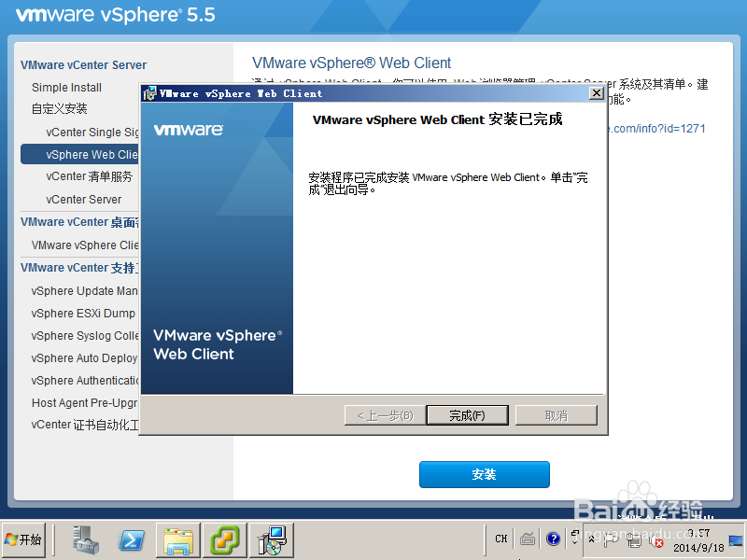Open the on-screen keyboard tray icon
This screenshot has width=747, height=560.
coord(529,539)
